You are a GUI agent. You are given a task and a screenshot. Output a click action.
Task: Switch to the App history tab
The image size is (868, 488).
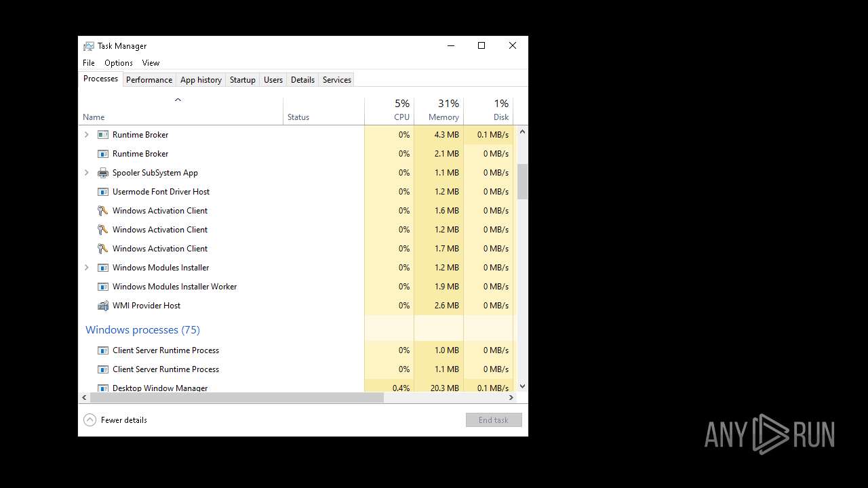pos(201,80)
